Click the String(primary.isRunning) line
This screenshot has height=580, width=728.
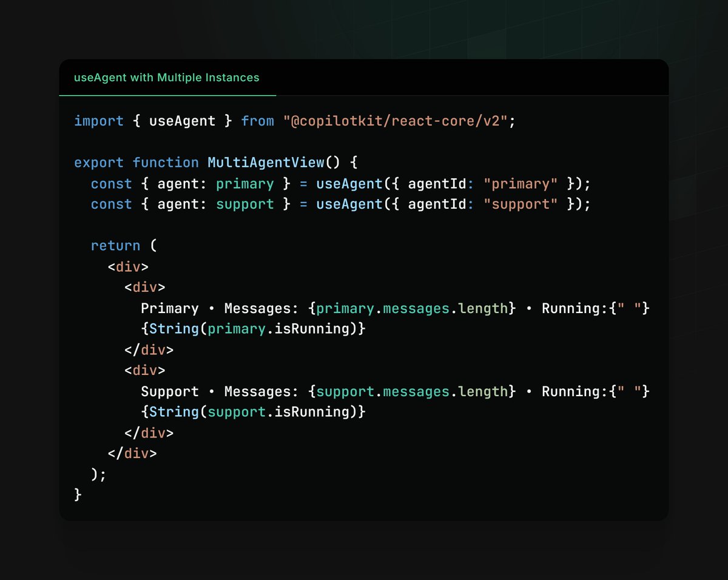(254, 329)
